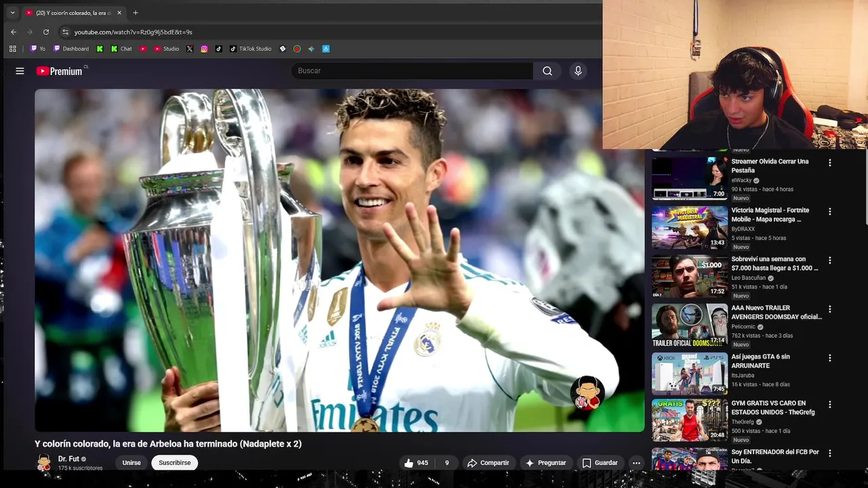Screen dimensions: 868x488
Task: Open the Instagram bookmark
Action: tap(204, 49)
